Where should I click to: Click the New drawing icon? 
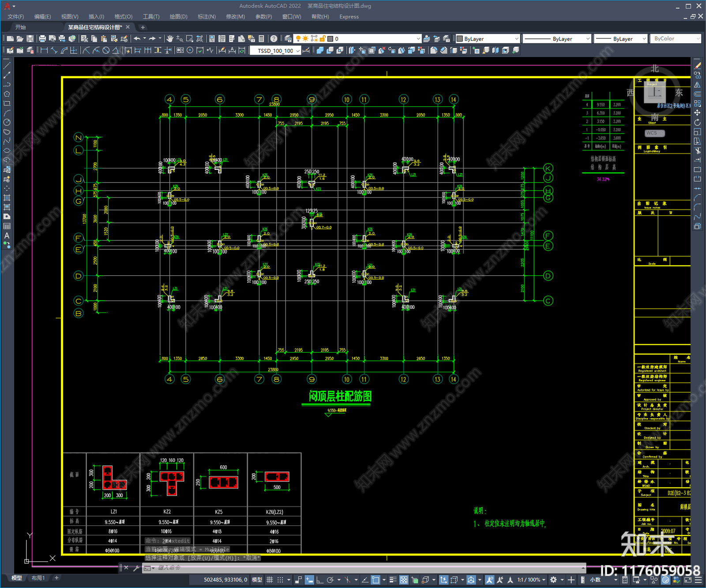[x=10, y=39]
